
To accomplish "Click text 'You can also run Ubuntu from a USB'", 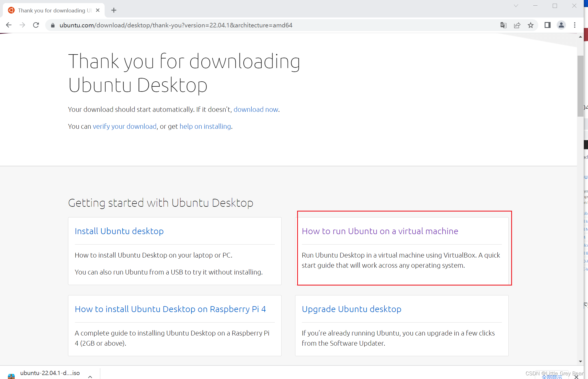I will (129, 272).
